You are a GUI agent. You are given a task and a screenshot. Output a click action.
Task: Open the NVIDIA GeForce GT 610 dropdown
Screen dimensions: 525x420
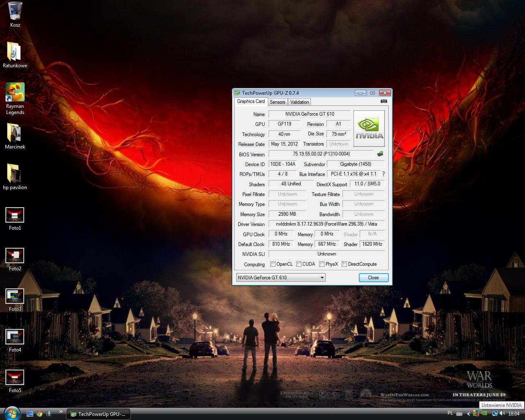click(281, 278)
